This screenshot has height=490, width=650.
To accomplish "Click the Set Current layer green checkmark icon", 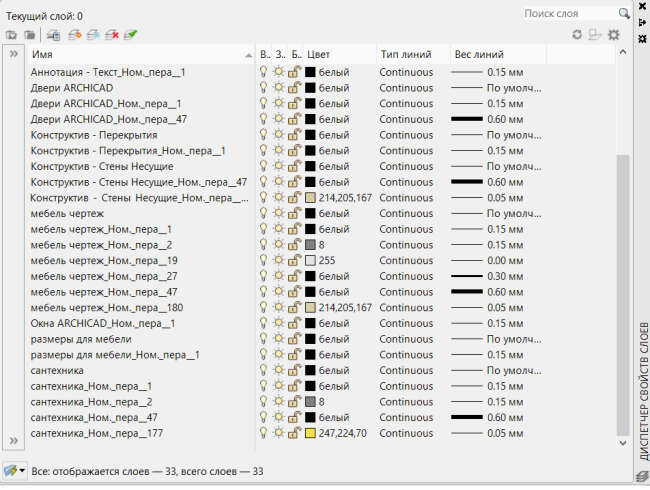I will [x=131, y=35].
